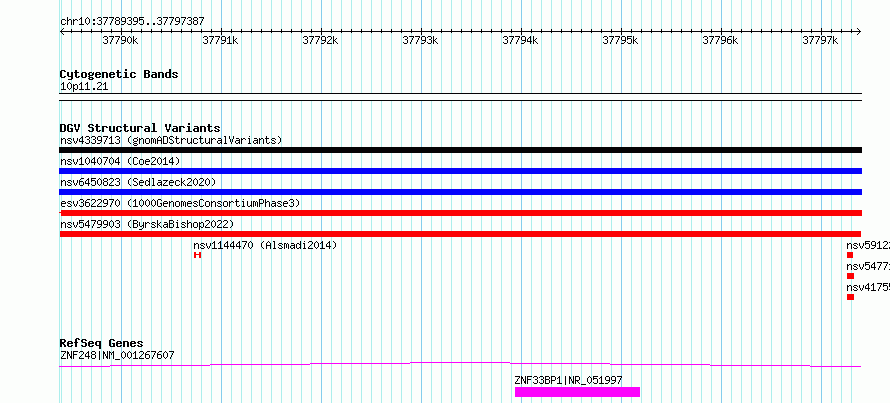Viewport: 890px width, 403px height.
Task: Select the black nsv4339713 variant bar
Action: pyautogui.click(x=460, y=150)
